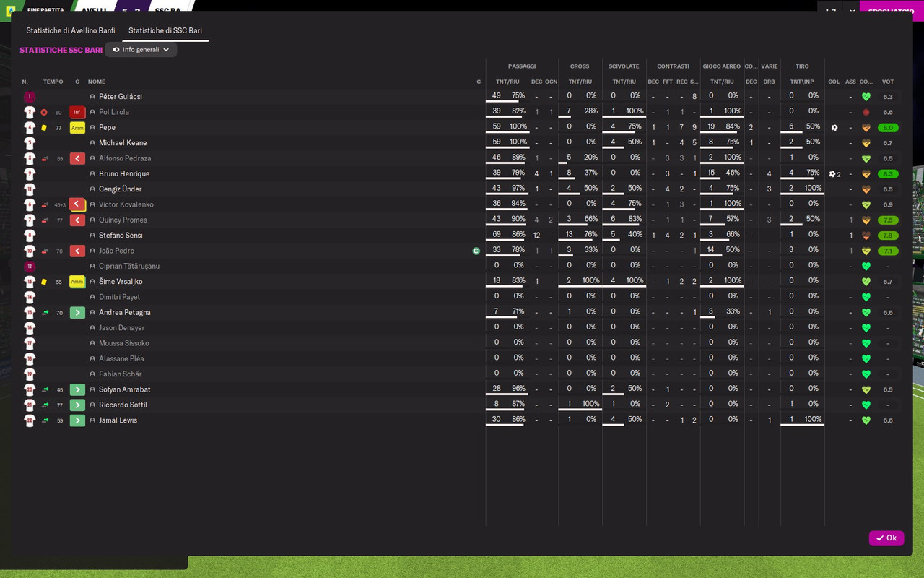Viewport: 924px width, 578px height.
Task: Sort by the TEMPO column header
Action: point(53,82)
